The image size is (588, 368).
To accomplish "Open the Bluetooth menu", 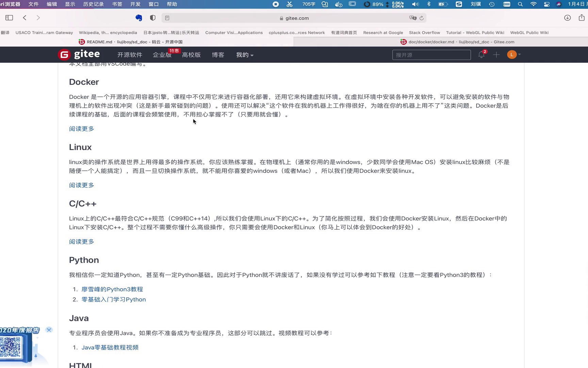I will 429,4.
